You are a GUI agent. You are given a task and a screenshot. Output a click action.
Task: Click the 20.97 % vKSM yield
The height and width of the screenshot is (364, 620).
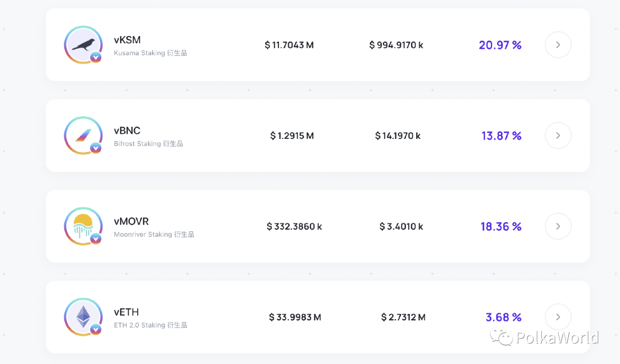500,45
